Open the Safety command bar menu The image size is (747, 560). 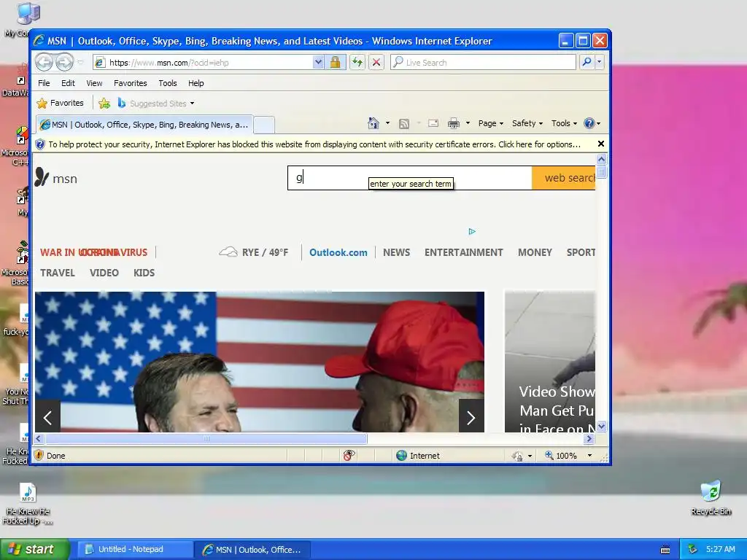click(x=527, y=123)
